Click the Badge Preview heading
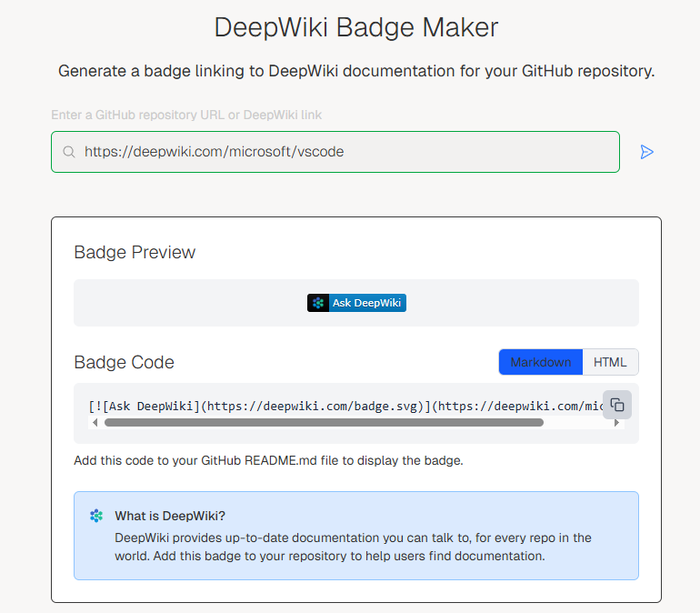The image size is (700, 613). click(135, 252)
